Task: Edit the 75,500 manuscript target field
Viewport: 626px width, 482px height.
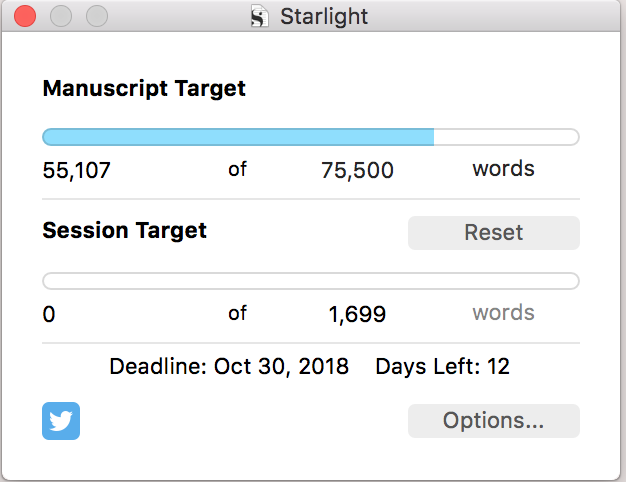Action: pos(357,171)
